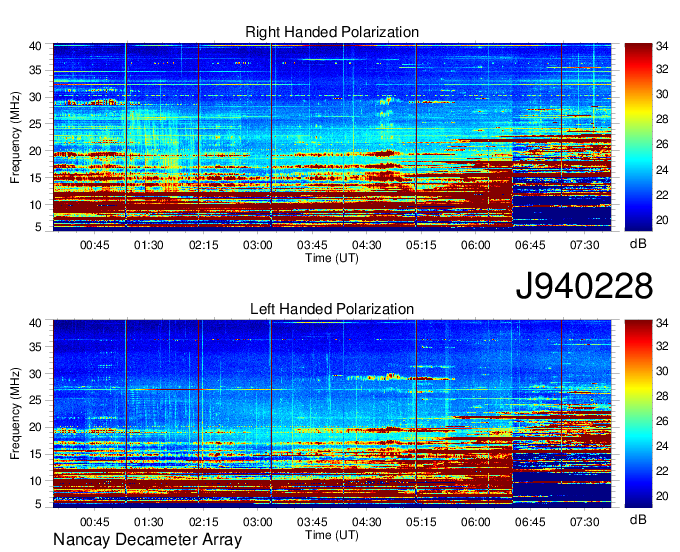
Task: Click the 15 MHz tick on left-handed plot
Action: [x=35, y=454]
